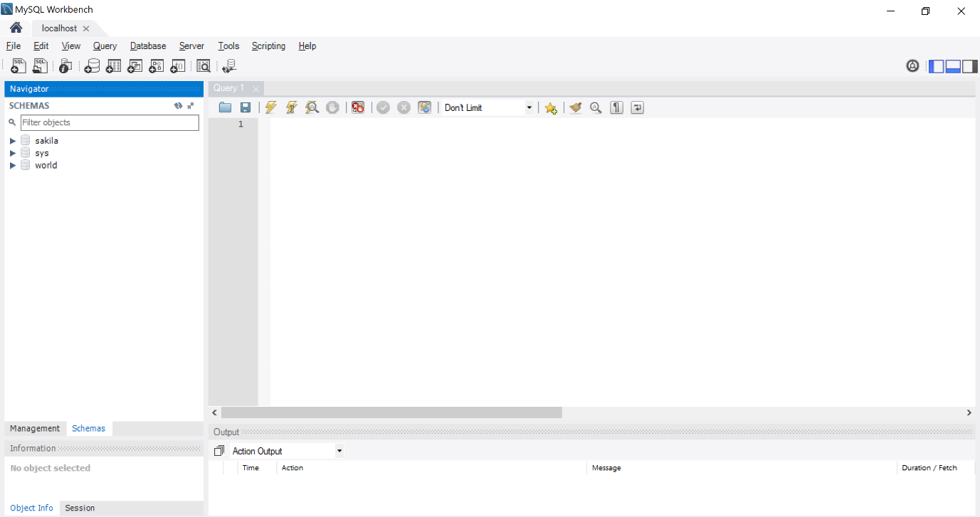The image size is (980, 517).
Task: Create a new schema using toolbar icon
Action: (x=92, y=66)
